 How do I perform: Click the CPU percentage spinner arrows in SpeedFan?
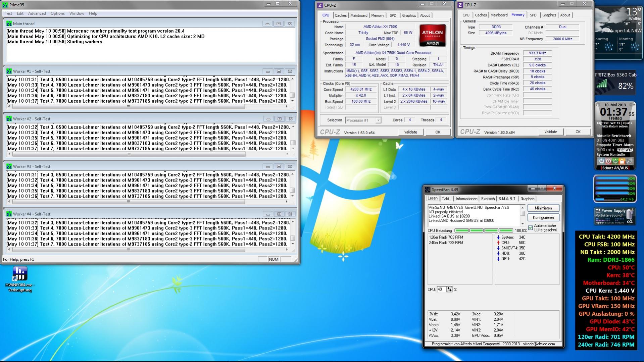pyautogui.click(x=449, y=290)
